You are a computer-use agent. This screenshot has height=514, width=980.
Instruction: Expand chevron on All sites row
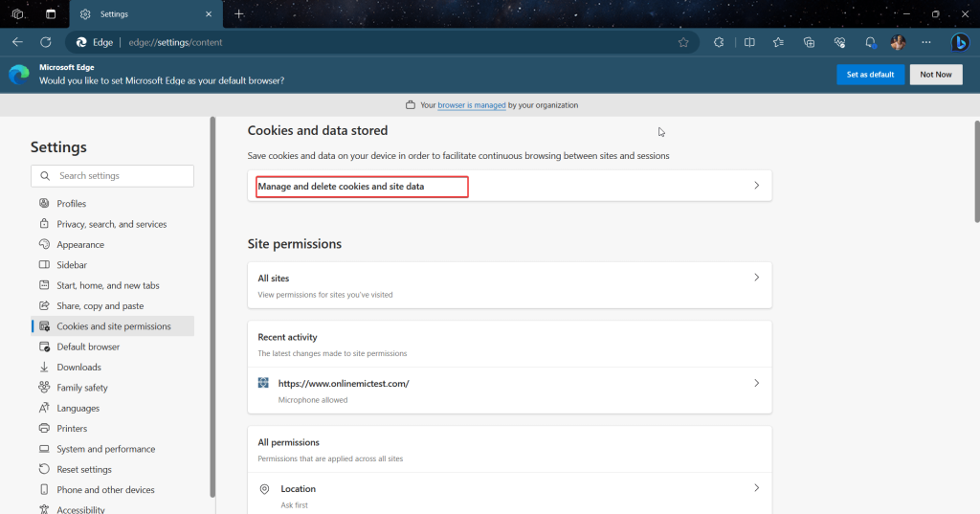pyautogui.click(x=756, y=278)
